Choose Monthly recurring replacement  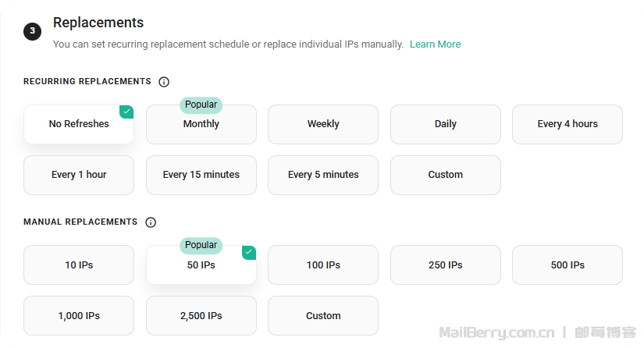[201, 125]
